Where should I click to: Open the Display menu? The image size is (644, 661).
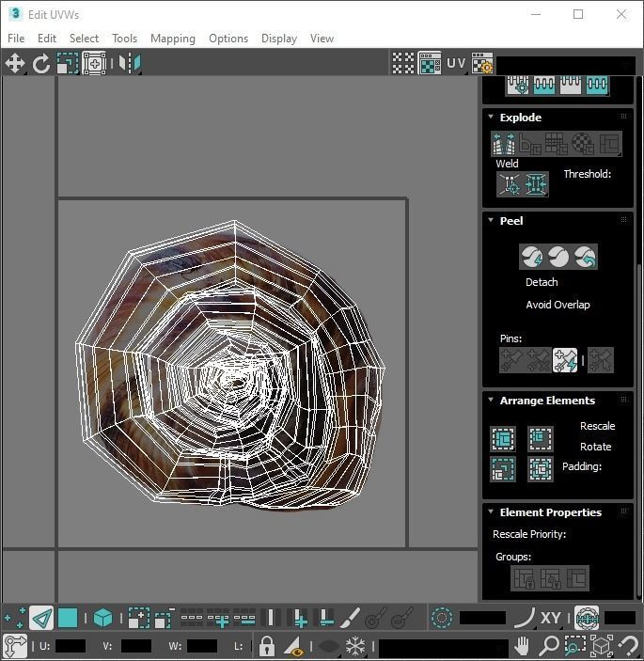pos(279,39)
